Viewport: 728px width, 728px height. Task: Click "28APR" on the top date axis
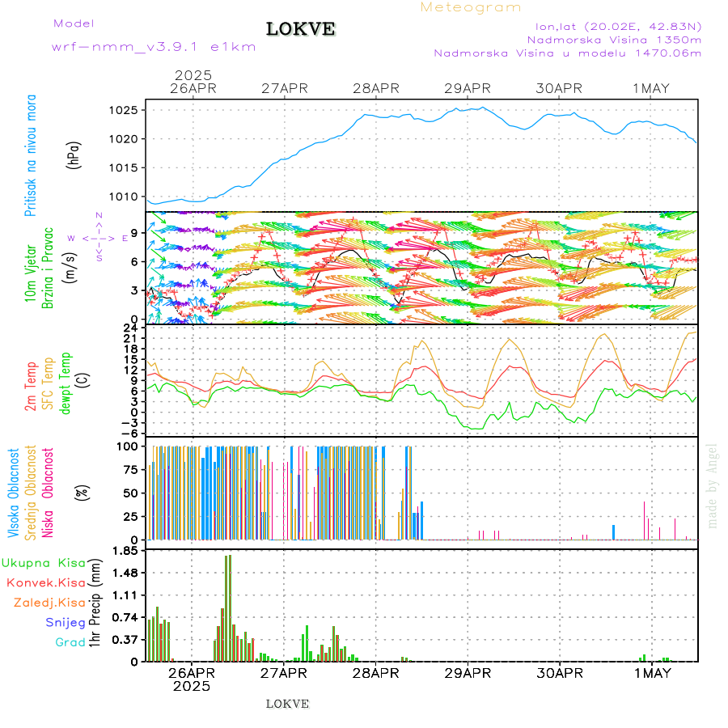tap(376, 88)
